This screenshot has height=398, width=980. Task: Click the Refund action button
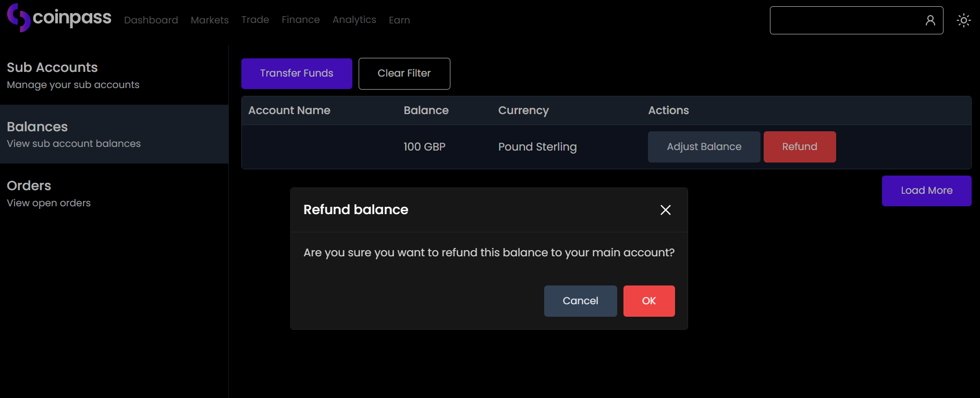click(799, 146)
